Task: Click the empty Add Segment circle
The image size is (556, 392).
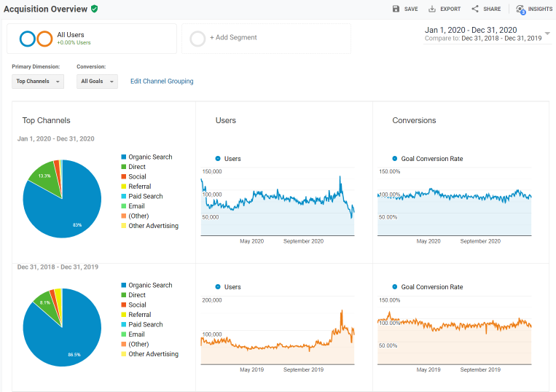Action: [x=197, y=39]
